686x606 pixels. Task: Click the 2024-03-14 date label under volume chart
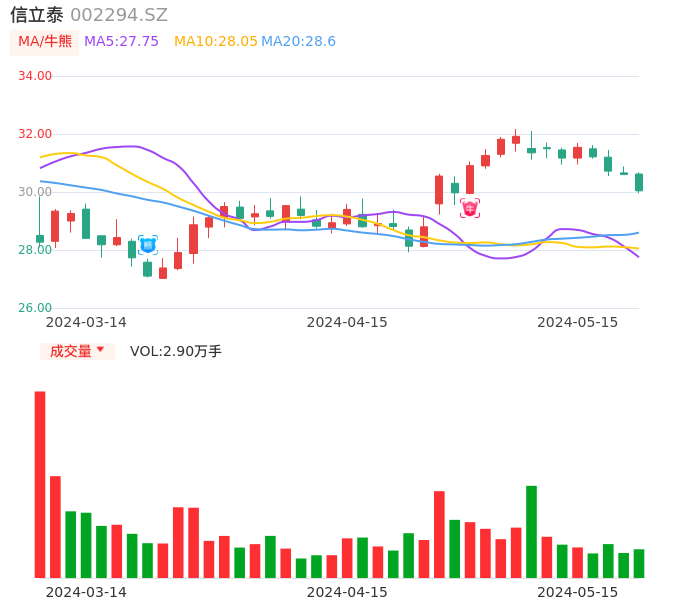(x=86, y=592)
